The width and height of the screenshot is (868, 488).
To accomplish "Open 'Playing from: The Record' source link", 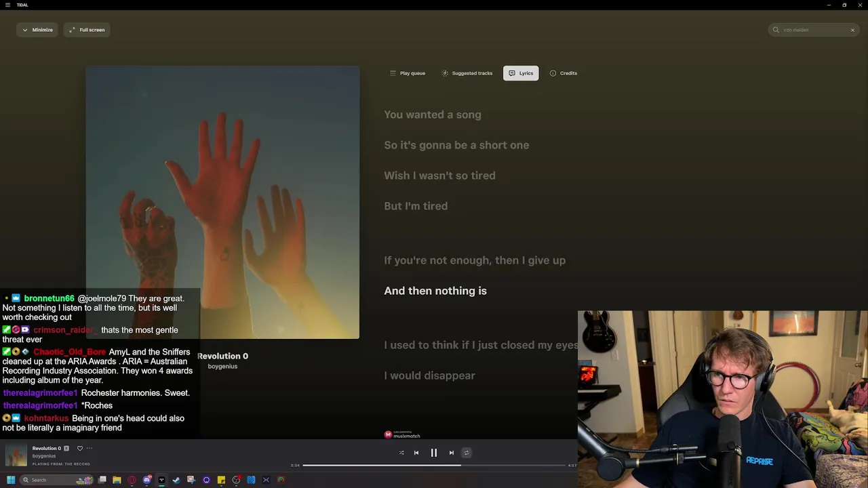I will (x=61, y=464).
